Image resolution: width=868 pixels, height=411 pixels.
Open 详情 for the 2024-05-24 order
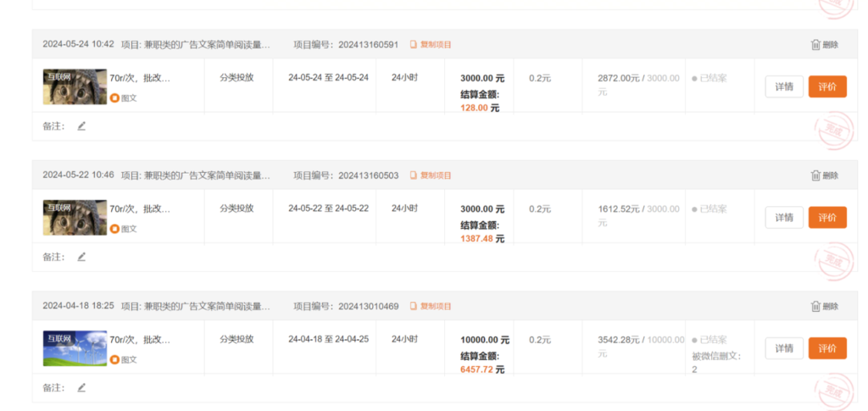784,86
